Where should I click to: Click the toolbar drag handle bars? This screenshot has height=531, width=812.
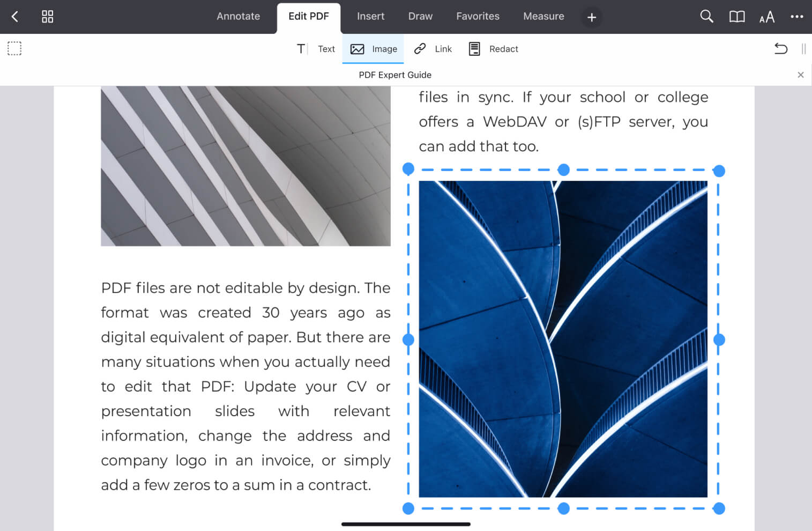(803, 49)
